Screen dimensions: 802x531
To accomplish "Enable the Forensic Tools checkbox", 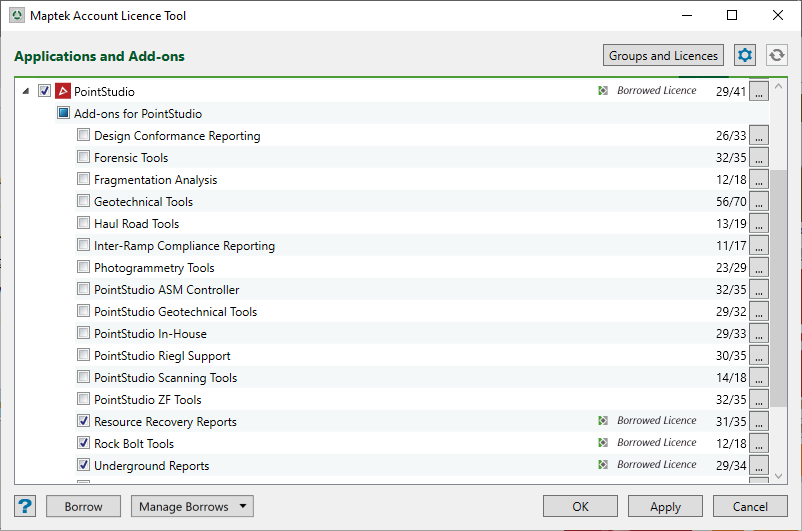I will [83, 157].
